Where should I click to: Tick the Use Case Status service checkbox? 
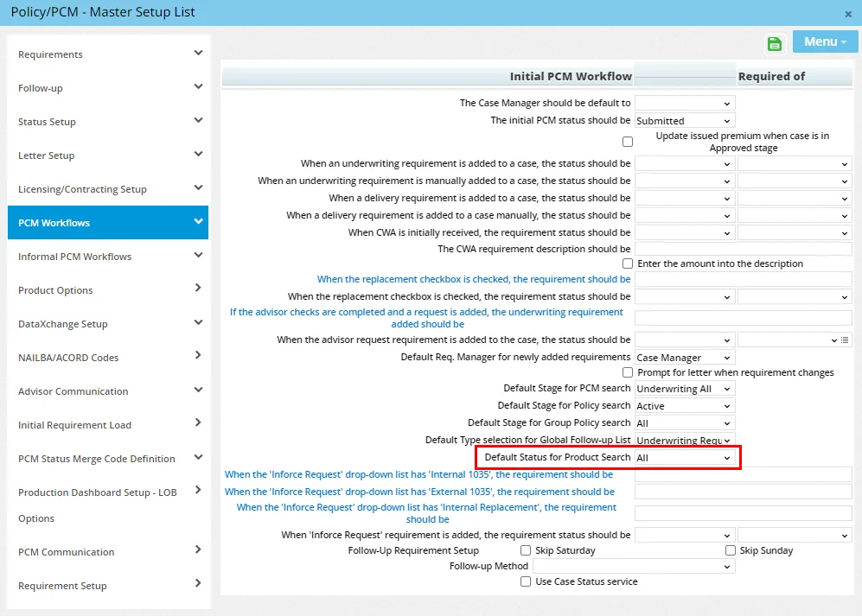(526, 581)
